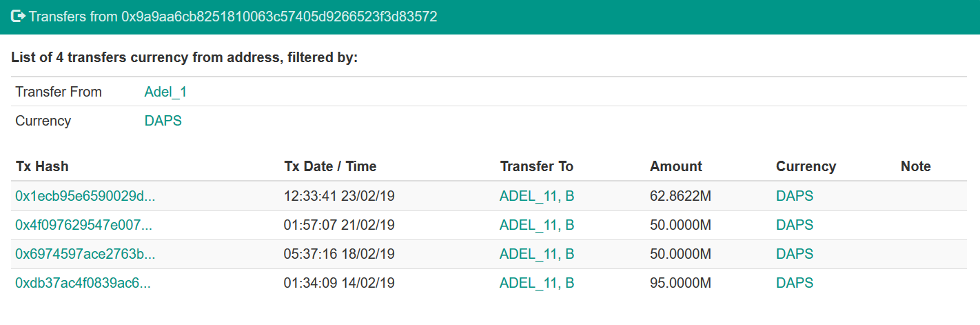Open transaction hash 0x4f097629547e007...

tap(83, 225)
